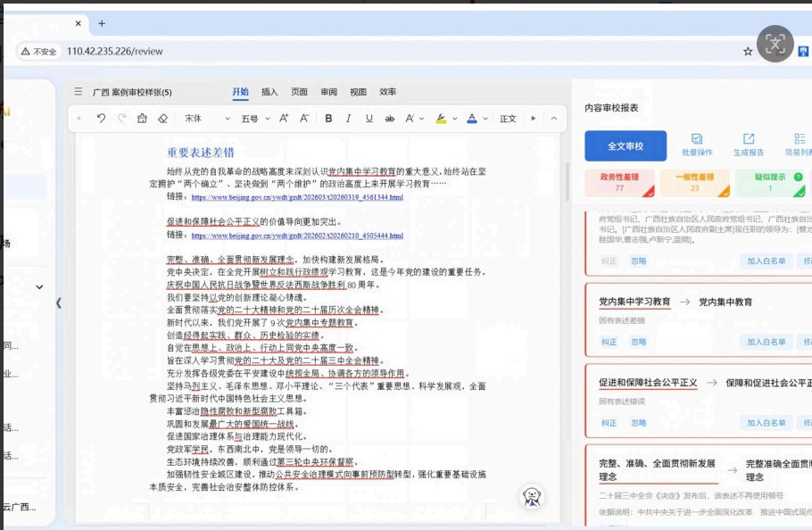Viewport: 812px width, 530px height.
Task: Decrease font size with the A- icon
Action: click(x=304, y=119)
